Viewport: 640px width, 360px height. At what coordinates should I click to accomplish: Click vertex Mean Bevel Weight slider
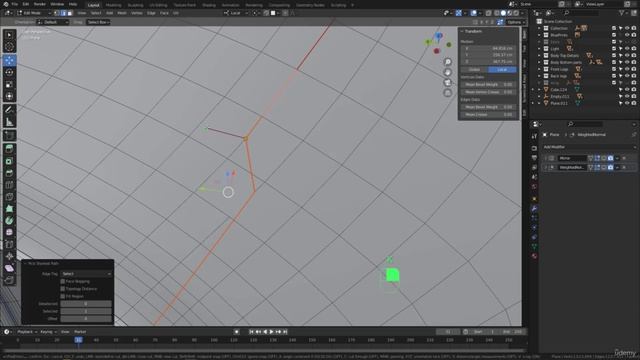489,84
